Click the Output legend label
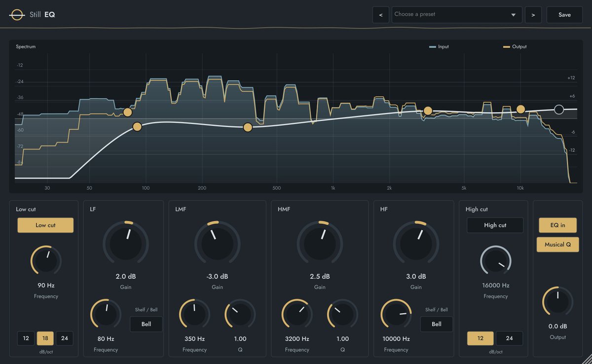592x364 pixels. coord(519,47)
